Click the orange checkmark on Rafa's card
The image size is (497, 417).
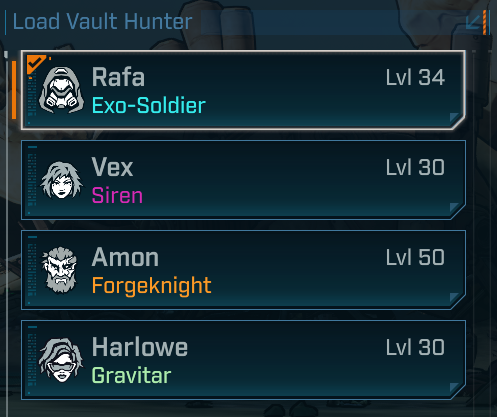[36, 63]
